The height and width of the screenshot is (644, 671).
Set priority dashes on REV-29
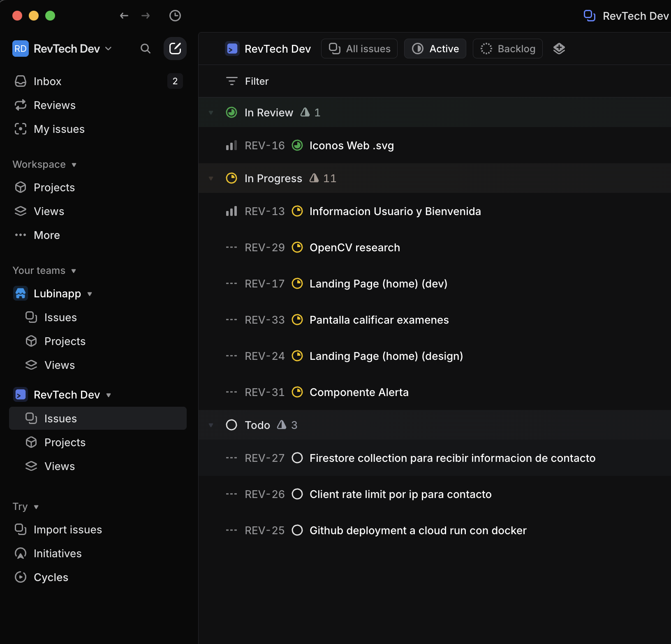pyautogui.click(x=231, y=248)
